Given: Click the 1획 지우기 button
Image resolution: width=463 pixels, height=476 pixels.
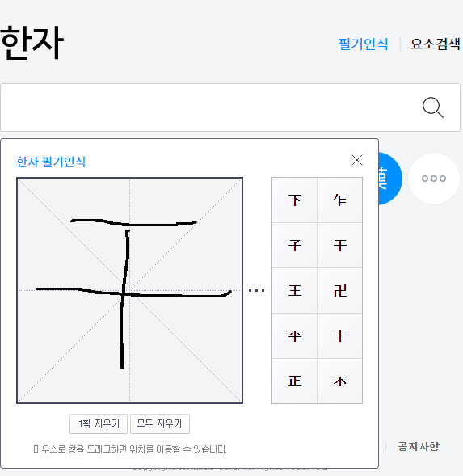Looking at the screenshot, I should [x=99, y=423].
